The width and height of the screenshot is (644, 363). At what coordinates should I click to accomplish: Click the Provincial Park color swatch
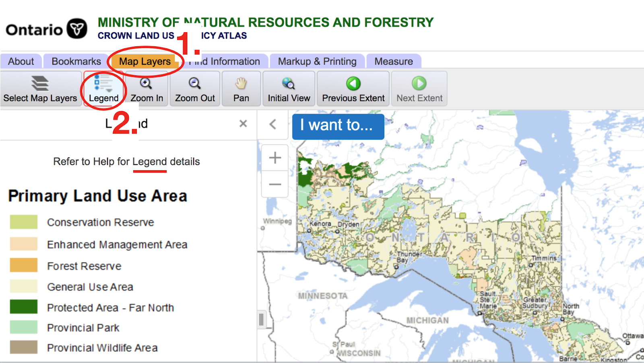[x=24, y=327]
